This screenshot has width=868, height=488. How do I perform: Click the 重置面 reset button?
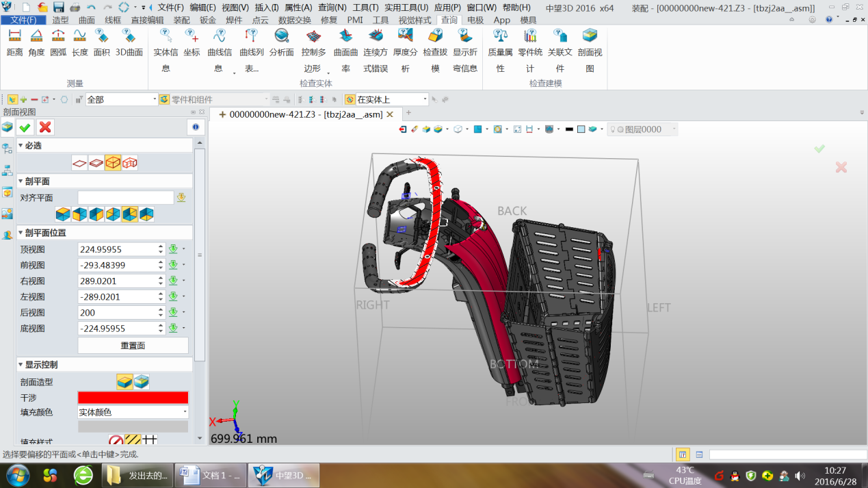(133, 346)
